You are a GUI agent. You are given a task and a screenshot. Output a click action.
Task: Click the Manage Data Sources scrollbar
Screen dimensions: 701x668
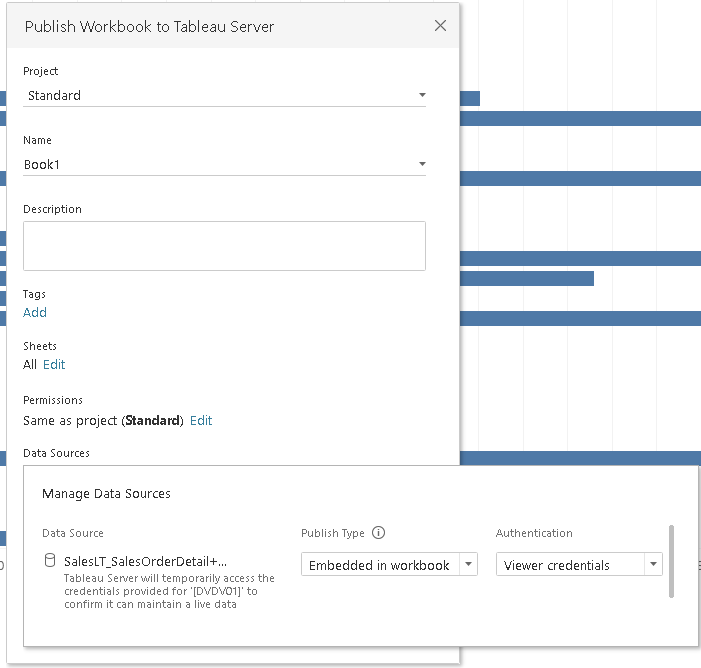tap(671, 560)
